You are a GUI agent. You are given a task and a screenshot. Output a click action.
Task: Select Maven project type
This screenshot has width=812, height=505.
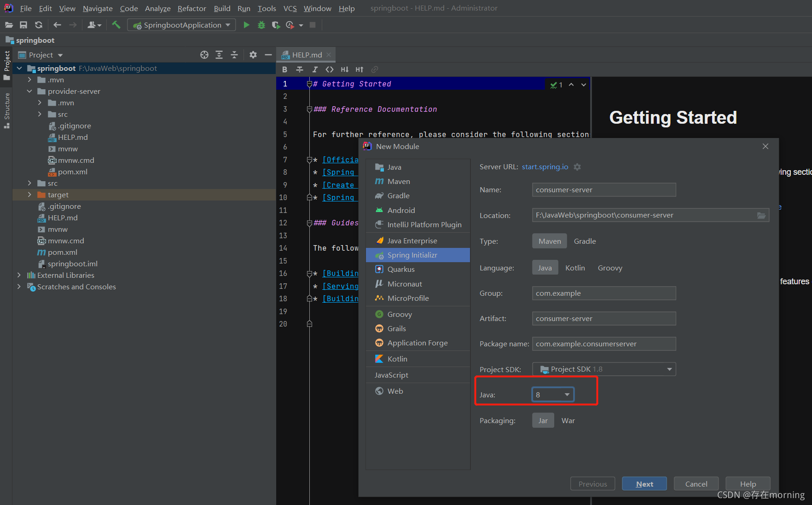[550, 241]
